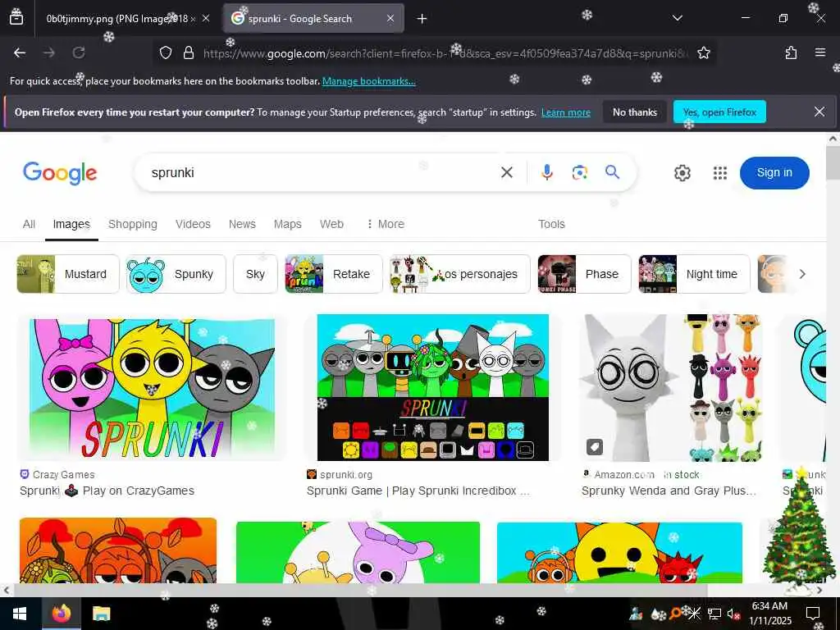The height and width of the screenshot is (630, 840).
Task: Filter images by the Sky chip
Action: pyautogui.click(x=256, y=274)
